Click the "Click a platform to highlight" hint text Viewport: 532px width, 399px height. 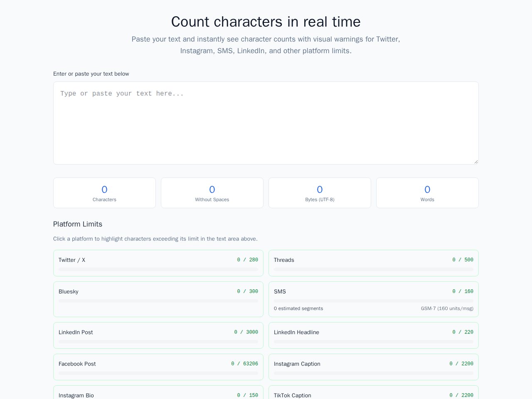click(155, 239)
